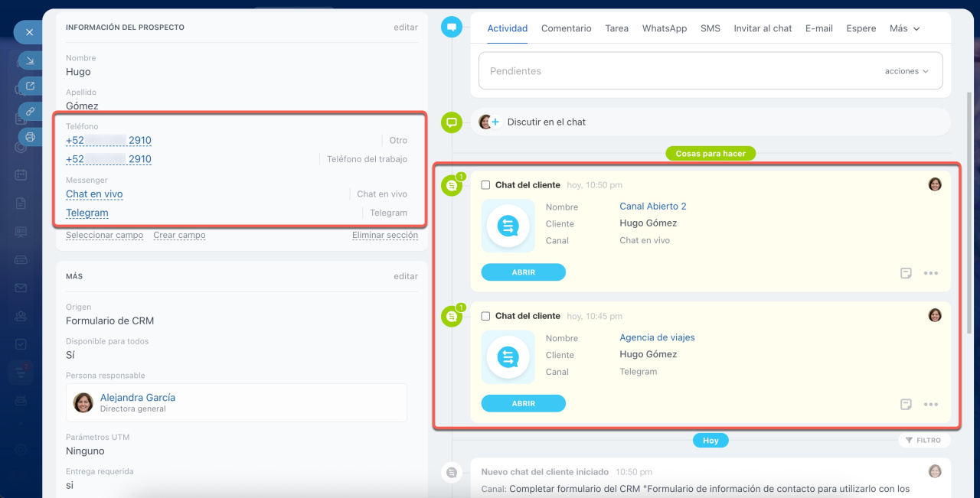Image resolution: width=980 pixels, height=498 pixels.
Task: Open three-dot menu on Telegram chat card
Action: [x=931, y=405]
